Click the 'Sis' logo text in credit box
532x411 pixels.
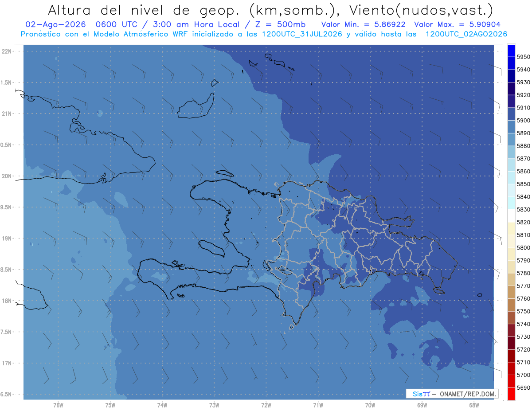[x=417, y=394]
